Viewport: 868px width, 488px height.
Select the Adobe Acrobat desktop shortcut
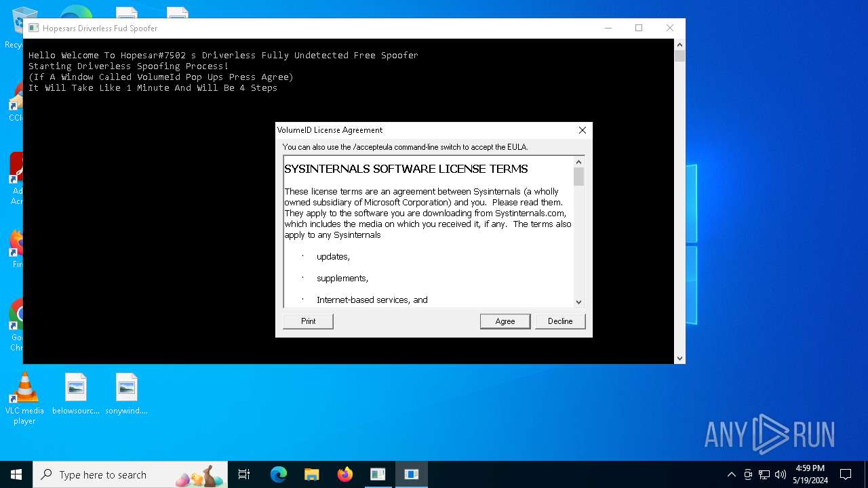pos(15,179)
